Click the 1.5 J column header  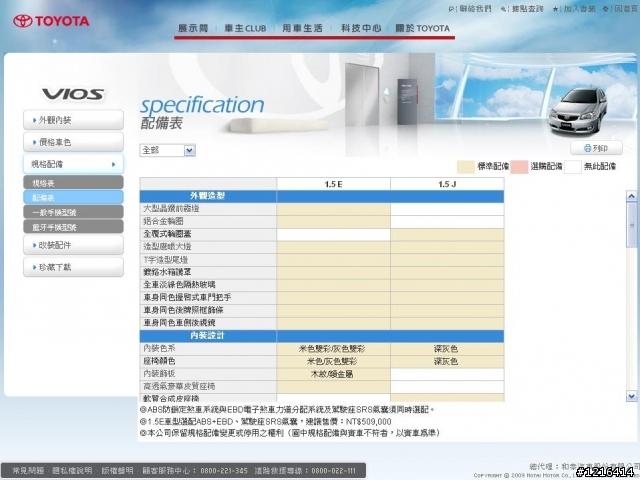[447, 184]
